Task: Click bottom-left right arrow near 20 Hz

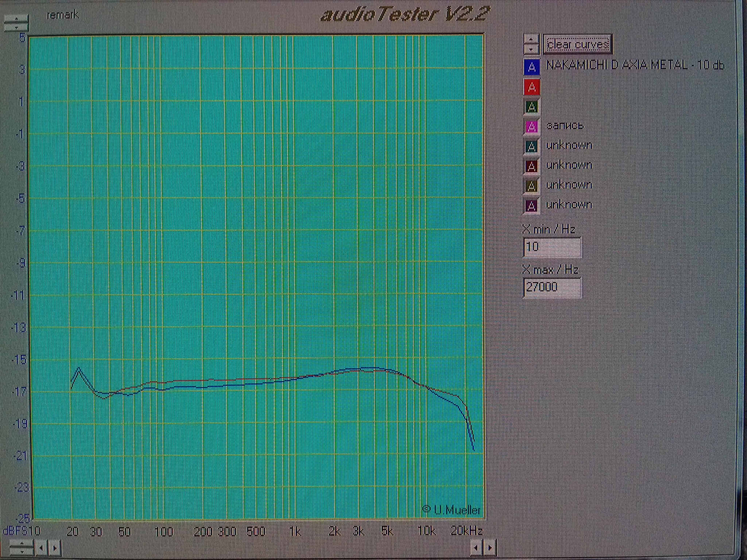Action: pos(54,548)
